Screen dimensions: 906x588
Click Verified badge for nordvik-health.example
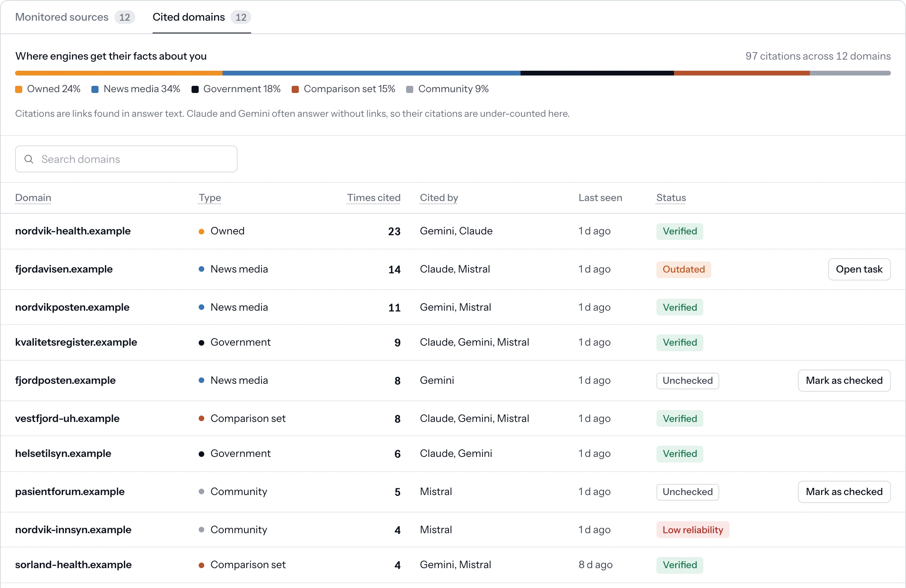[679, 231]
